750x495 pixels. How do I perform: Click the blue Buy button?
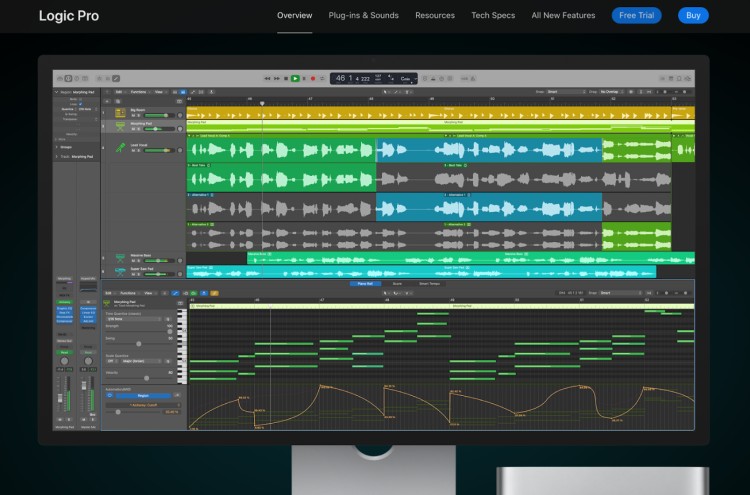tap(693, 15)
